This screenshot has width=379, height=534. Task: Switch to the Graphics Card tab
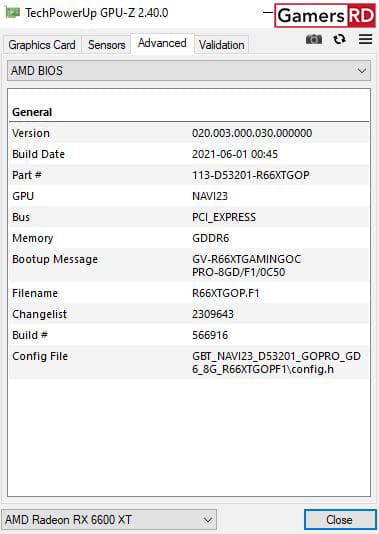pos(42,45)
